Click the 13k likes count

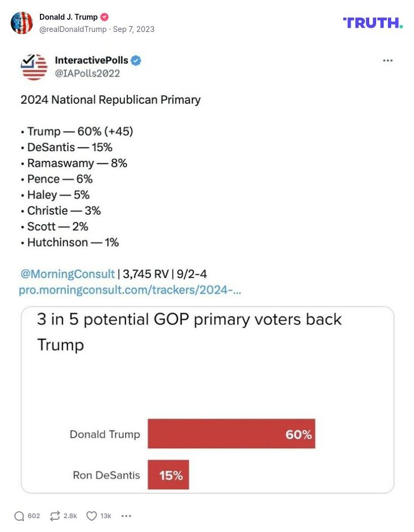[x=105, y=515]
